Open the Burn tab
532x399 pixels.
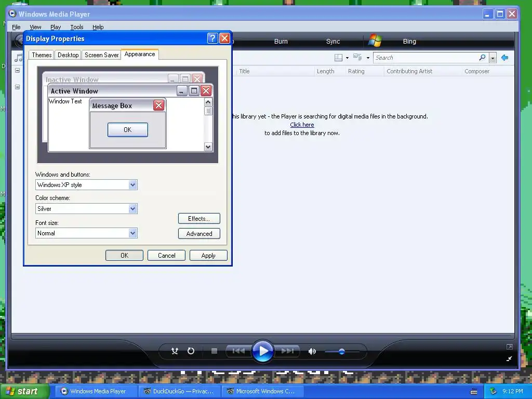click(281, 42)
